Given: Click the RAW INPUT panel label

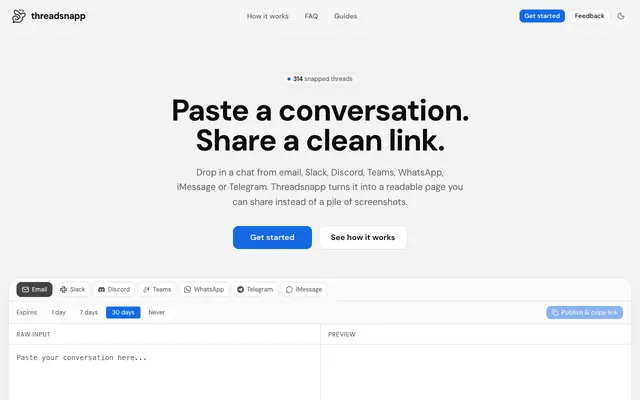Looking at the screenshot, I should point(33,334).
